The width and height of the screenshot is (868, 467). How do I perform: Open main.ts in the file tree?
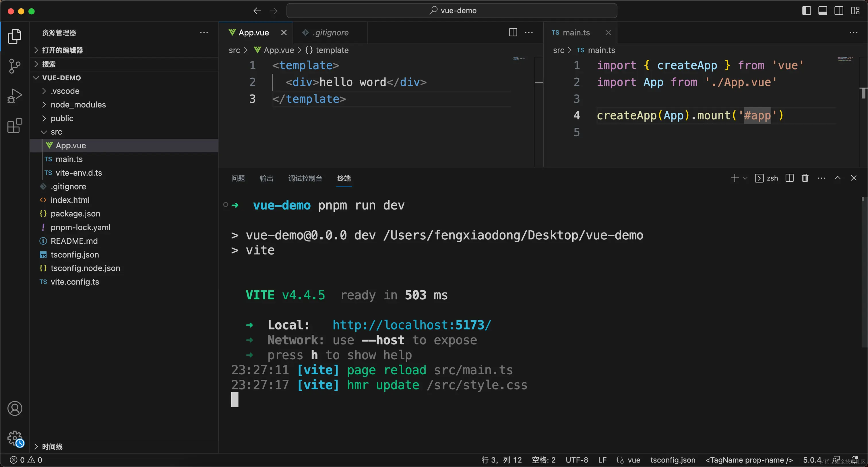coord(124,159)
